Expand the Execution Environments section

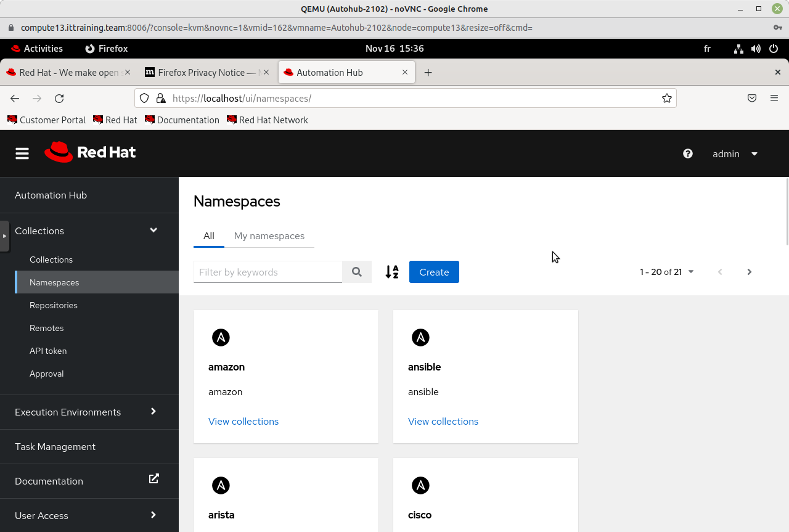click(x=153, y=411)
